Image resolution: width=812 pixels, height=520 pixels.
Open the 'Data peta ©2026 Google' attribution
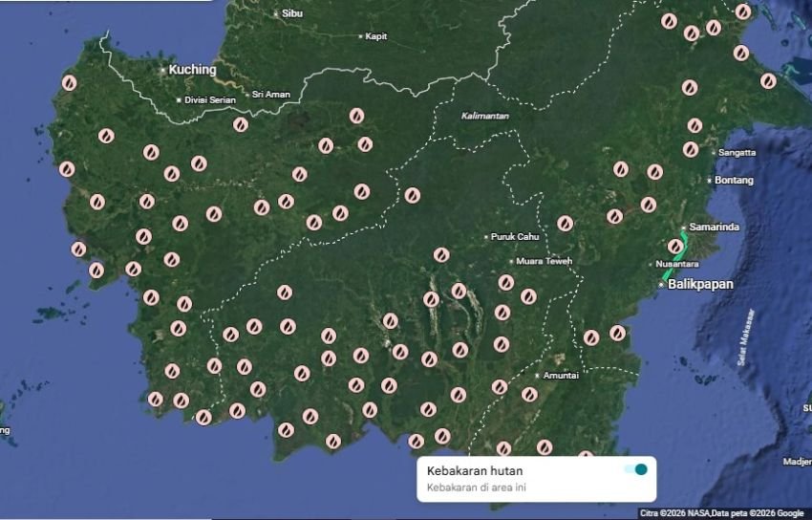[758, 513]
